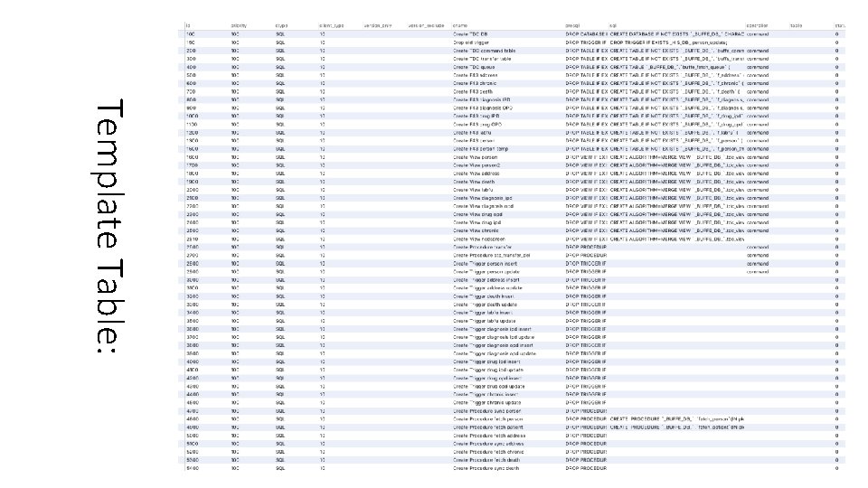Viewport: 868px width, 488px height.
Task: Select the 'Create Trigger diagnosis ipd update' cell
Action: (494, 337)
